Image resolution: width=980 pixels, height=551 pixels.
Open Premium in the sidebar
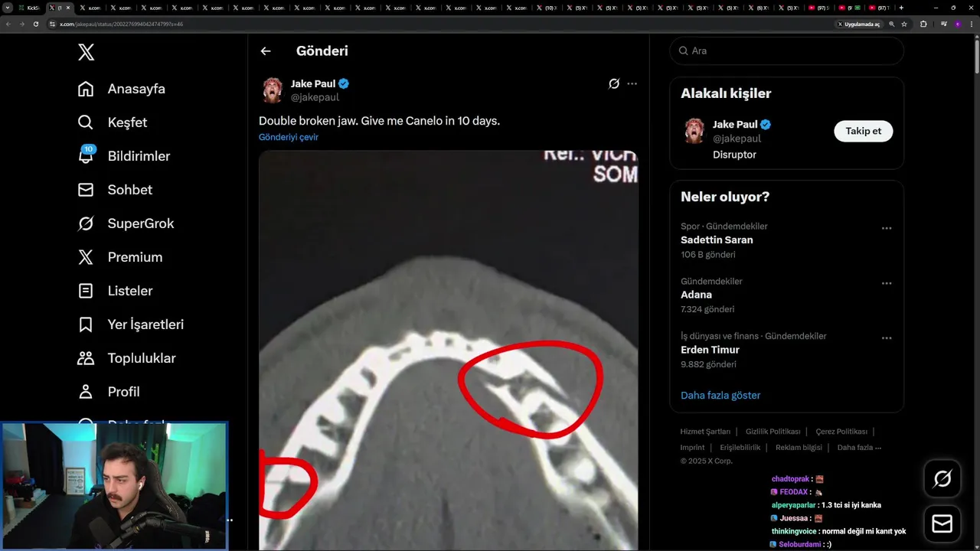point(135,257)
